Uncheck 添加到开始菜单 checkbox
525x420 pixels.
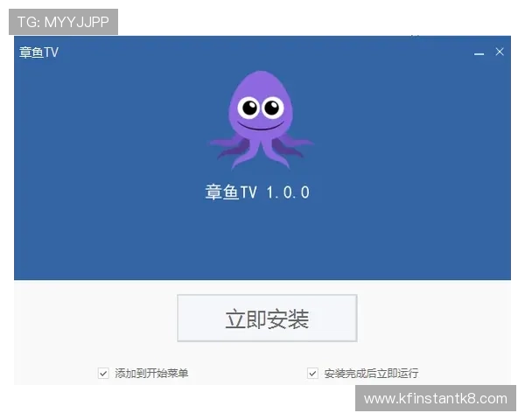[x=103, y=373]
